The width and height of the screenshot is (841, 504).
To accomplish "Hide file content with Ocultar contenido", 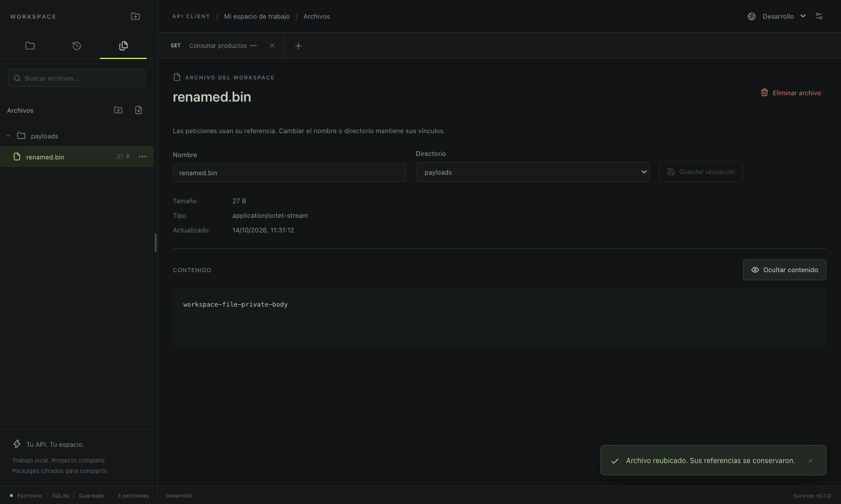I will (x=784, y=270).
